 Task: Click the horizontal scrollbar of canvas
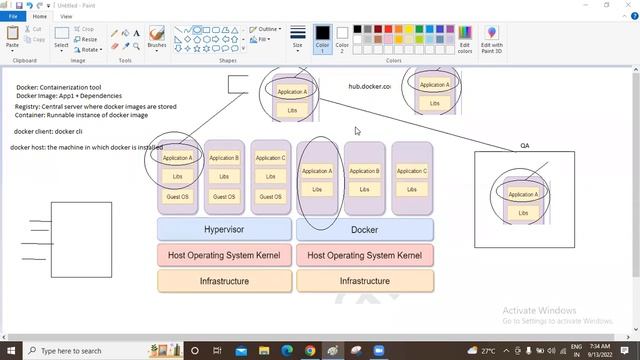(310, 337)
